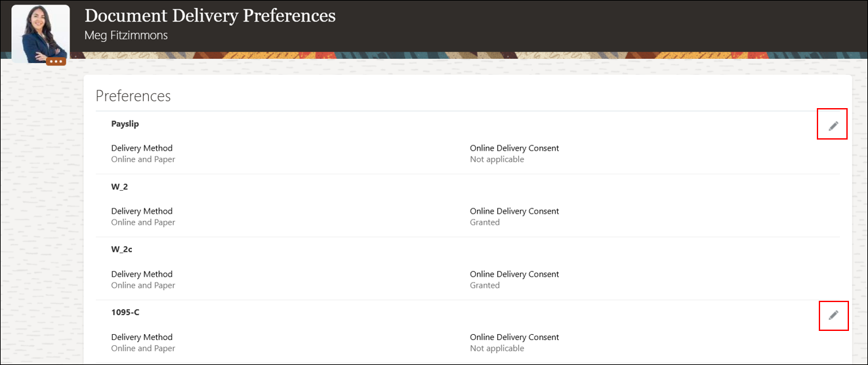Click W_2's Online and Paper delivery value
Viewport: 868px width, 365px height.
(x=143, y=222)
